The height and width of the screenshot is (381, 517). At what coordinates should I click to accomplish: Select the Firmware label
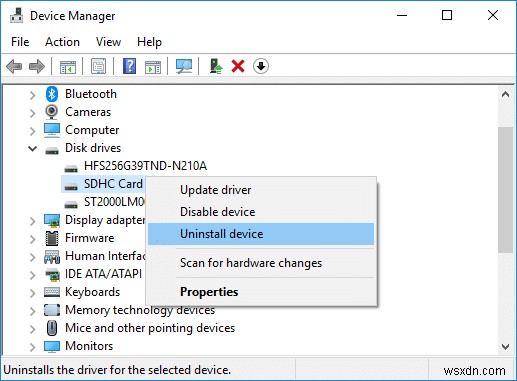[89, 238]
